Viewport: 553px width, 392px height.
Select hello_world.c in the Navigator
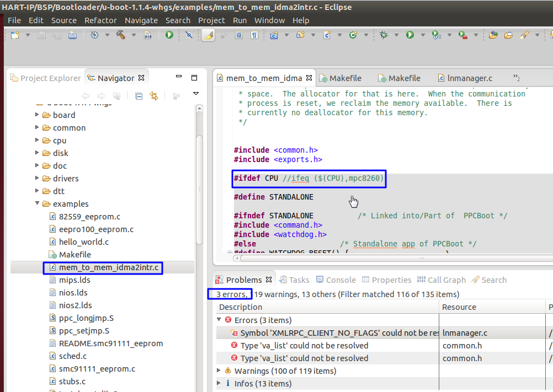[83, 242]
